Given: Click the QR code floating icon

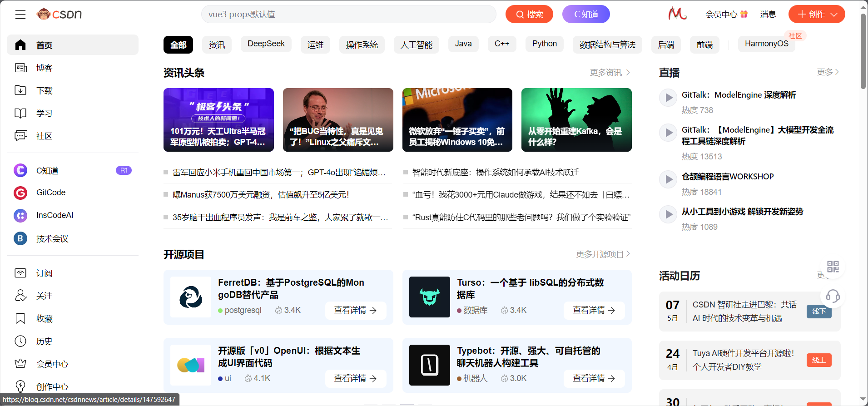Looking at the screenshot, I should coord(833,267).
